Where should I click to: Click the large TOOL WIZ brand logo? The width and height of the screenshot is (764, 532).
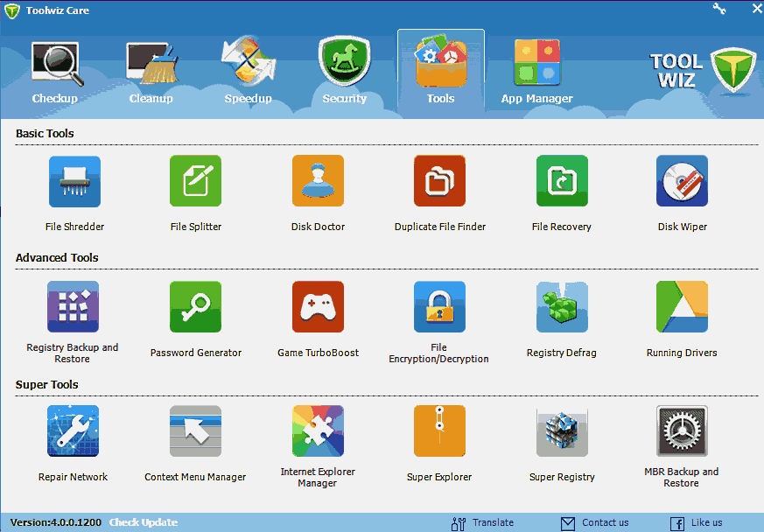[702, 70]
